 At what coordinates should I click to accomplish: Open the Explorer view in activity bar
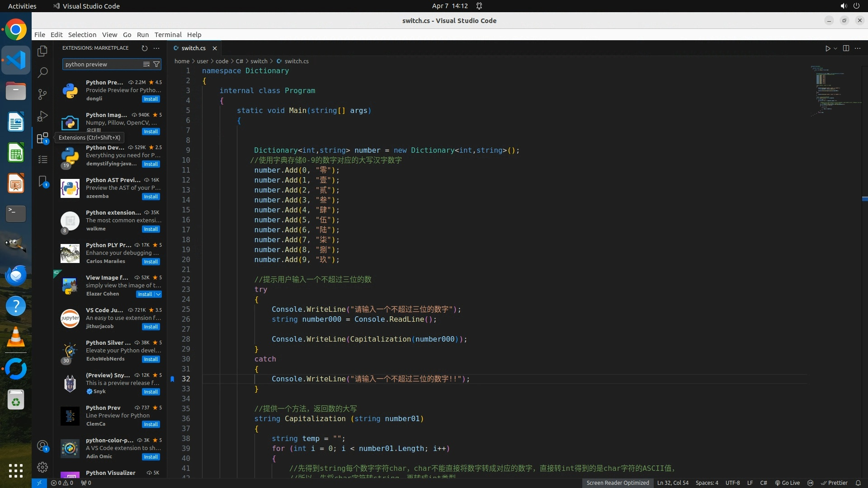pos(42,51)
